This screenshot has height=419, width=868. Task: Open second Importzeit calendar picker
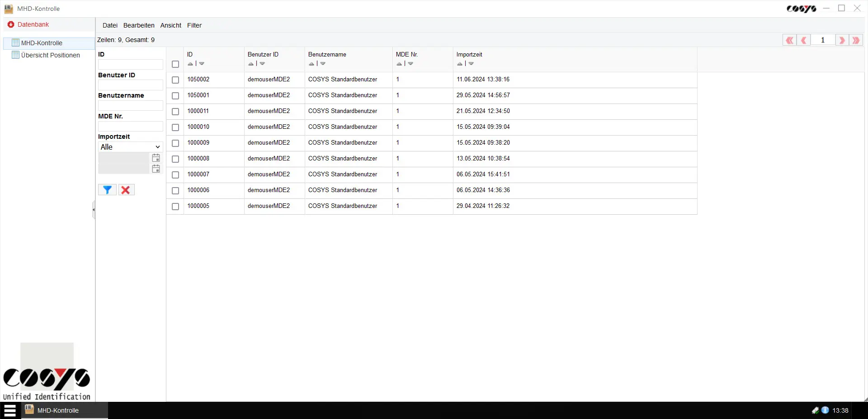156,169
